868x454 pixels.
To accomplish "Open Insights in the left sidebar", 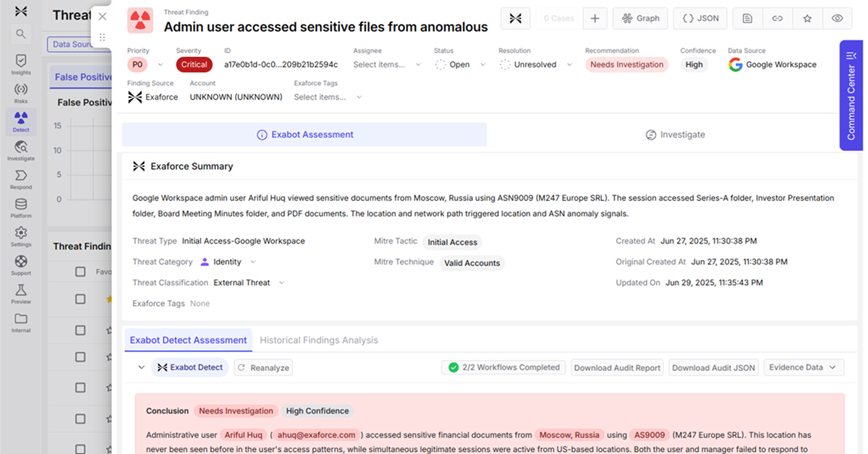I will point(21,64).
